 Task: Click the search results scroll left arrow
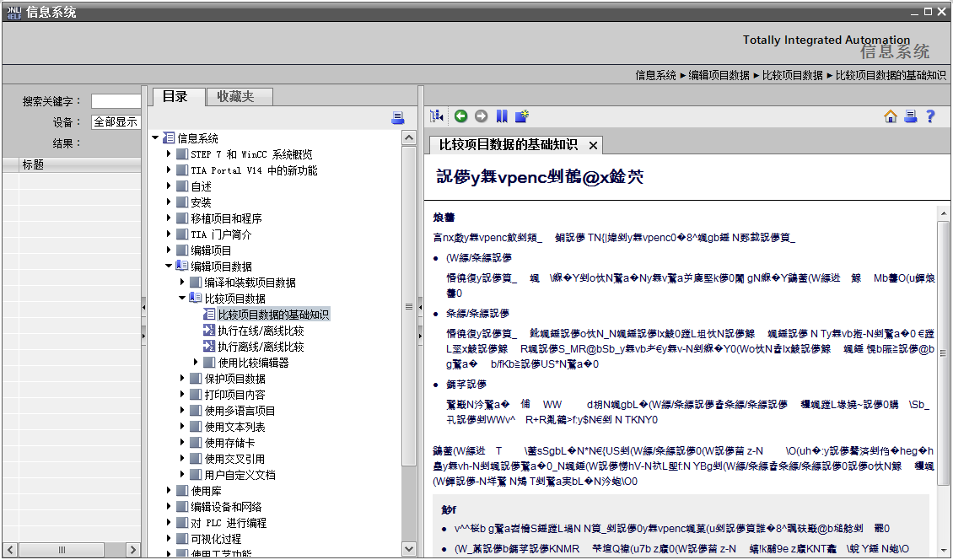click(x=10, y=550)
